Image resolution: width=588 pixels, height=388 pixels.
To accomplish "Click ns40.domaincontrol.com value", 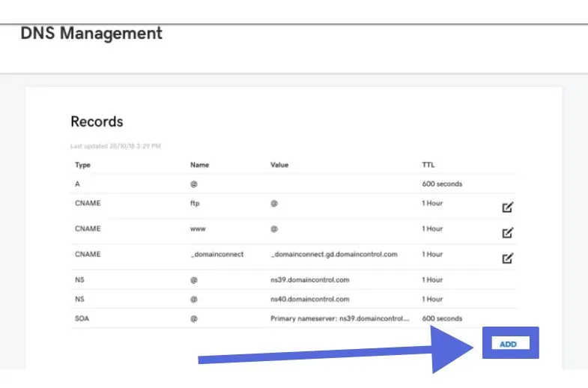I will 310,299.
